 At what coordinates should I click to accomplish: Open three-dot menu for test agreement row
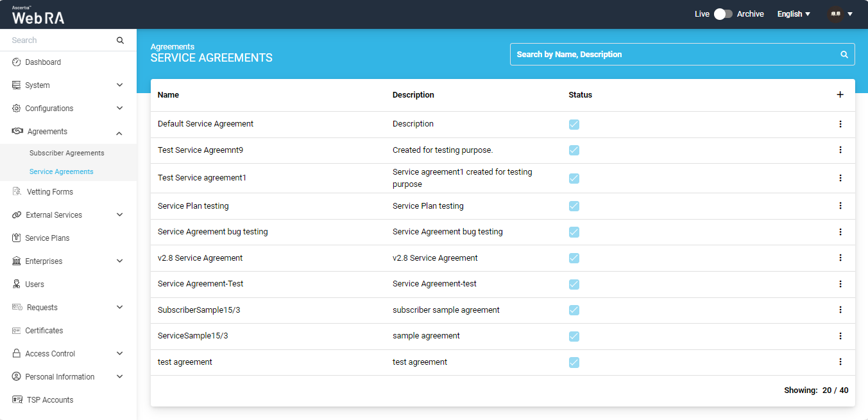click(x=840, y=362)
